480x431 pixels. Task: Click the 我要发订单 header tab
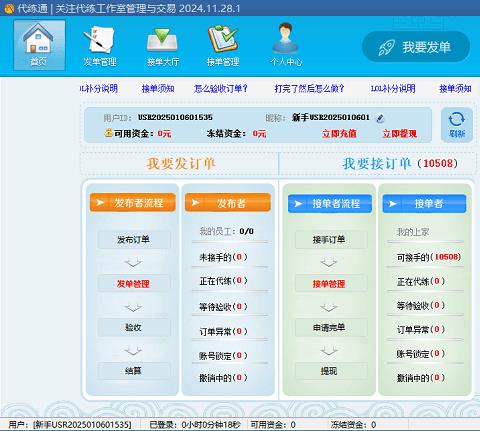180,163
